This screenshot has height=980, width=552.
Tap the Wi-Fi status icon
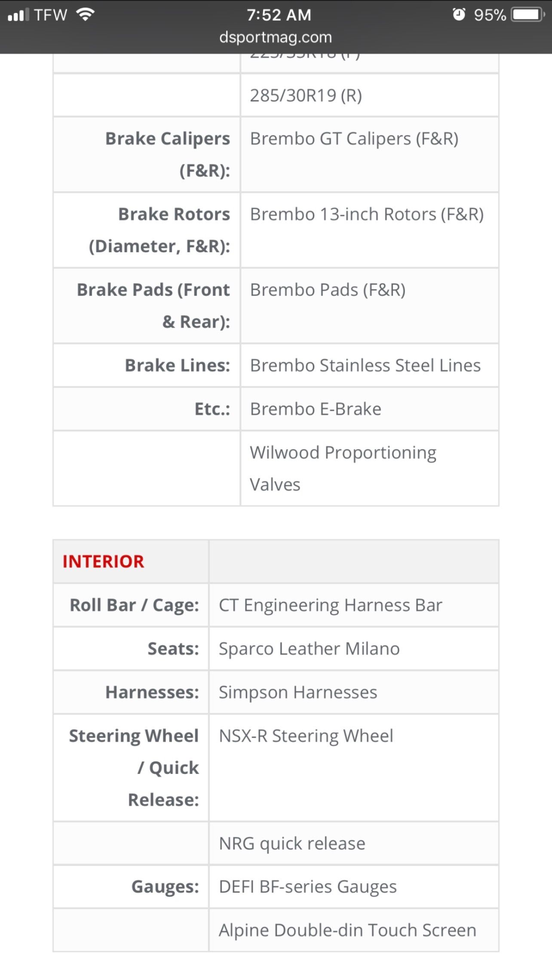tap(86, 15)
